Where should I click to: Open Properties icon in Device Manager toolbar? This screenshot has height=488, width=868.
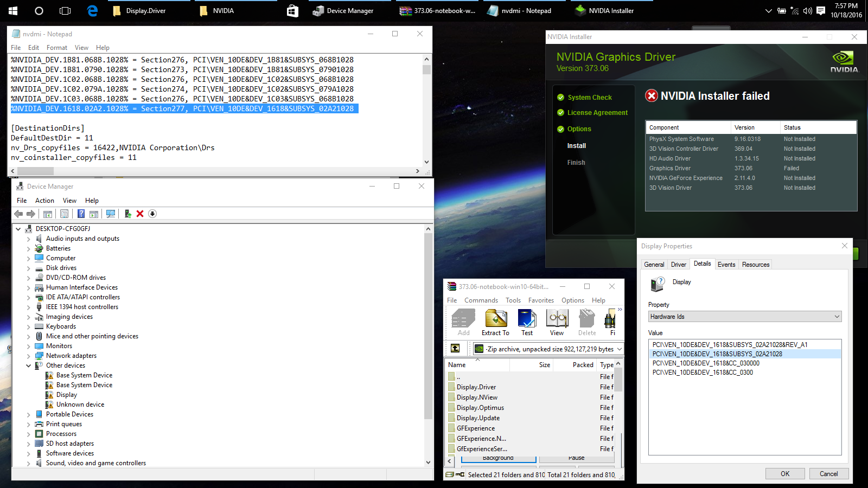[x=65, y=214]
